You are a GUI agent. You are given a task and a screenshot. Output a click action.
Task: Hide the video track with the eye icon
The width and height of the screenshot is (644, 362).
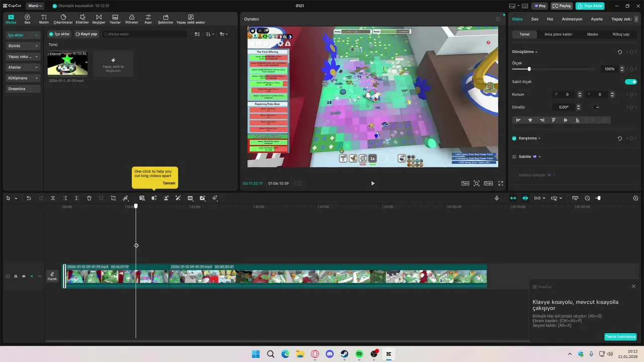pos(24,276)
